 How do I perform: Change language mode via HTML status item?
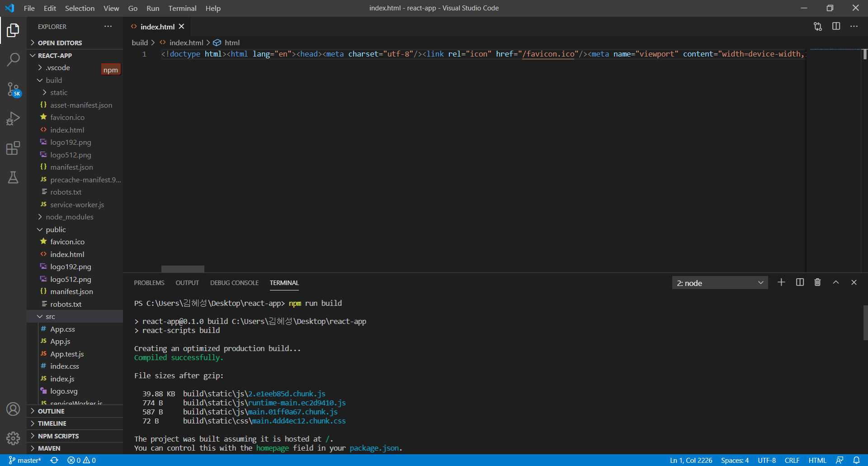pyautogui.click(x=817, y=460)
